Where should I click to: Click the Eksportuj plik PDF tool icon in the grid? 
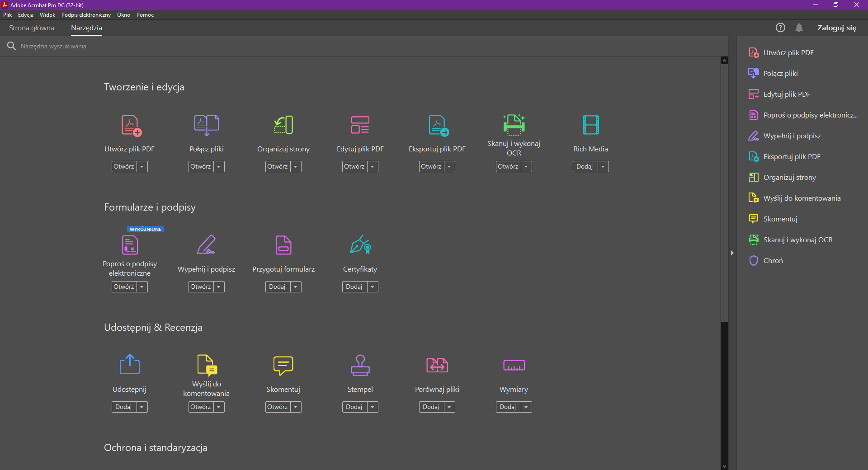[x=439, y=125]
